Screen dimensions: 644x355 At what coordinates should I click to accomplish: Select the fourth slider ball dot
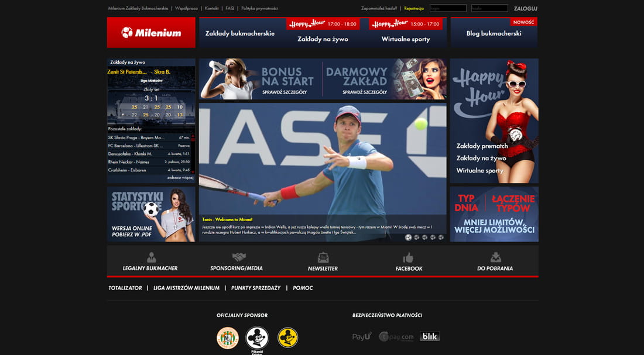click(433, 237)
